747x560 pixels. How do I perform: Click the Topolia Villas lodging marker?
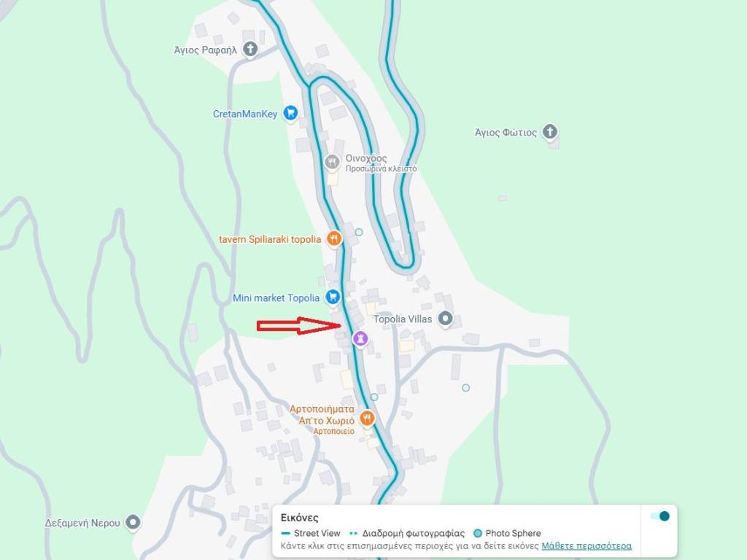(x=446, y=318)
